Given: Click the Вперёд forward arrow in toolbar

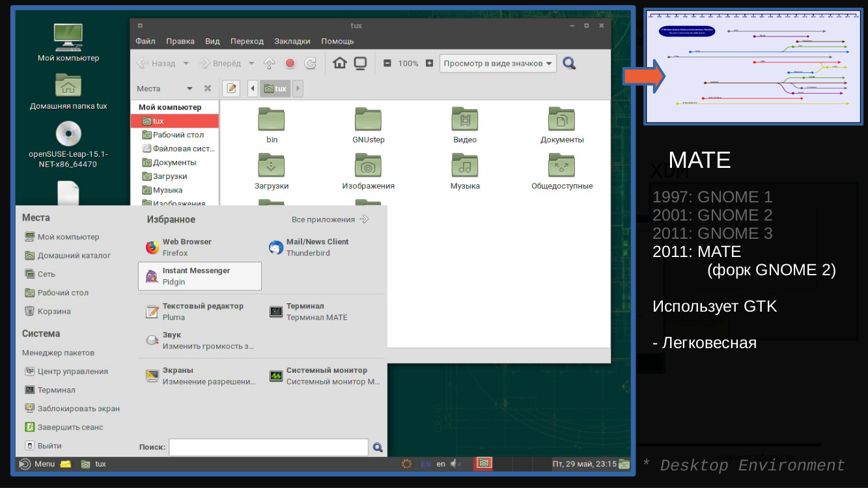Looking at the screenshot, I should click(219, 64).
